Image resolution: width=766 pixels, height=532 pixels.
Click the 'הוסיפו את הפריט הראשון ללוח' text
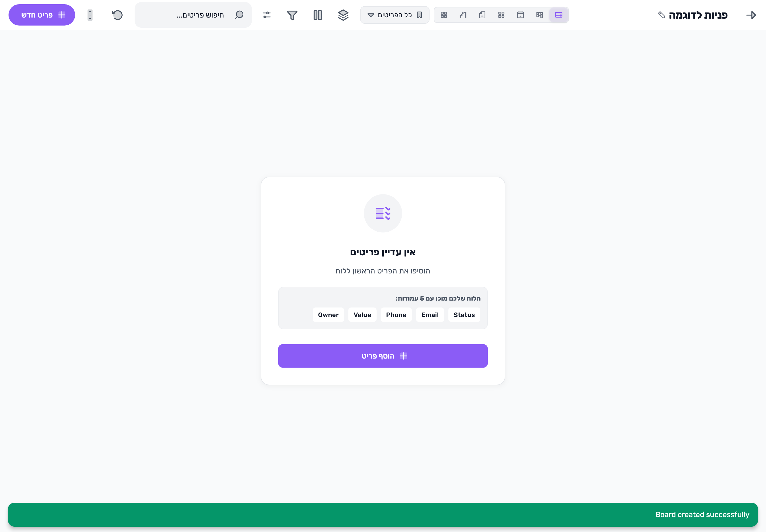pyautogui.click(x=383, y=271)
